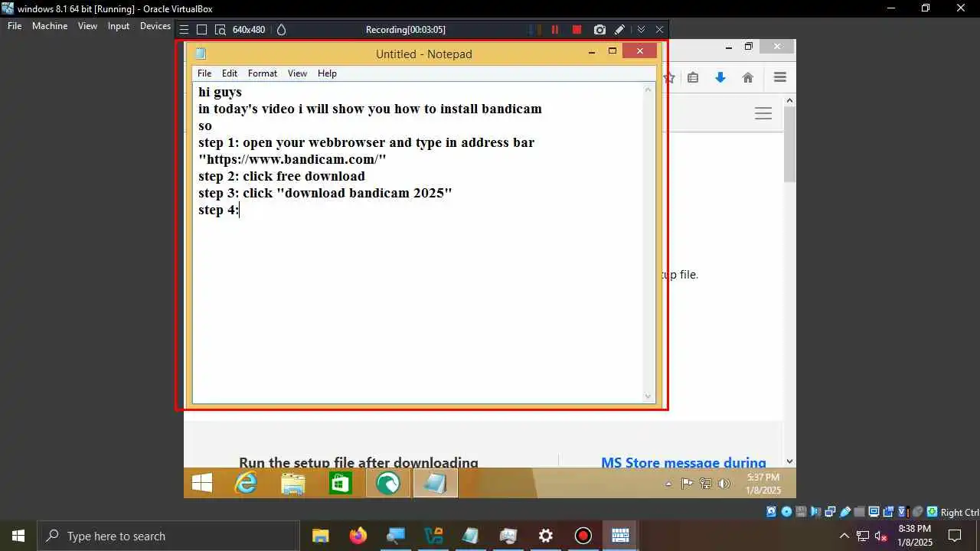This screenshot has height=551, width=980.
Task: Collapse the recording bar with double chevron
Action: point(641,30)
